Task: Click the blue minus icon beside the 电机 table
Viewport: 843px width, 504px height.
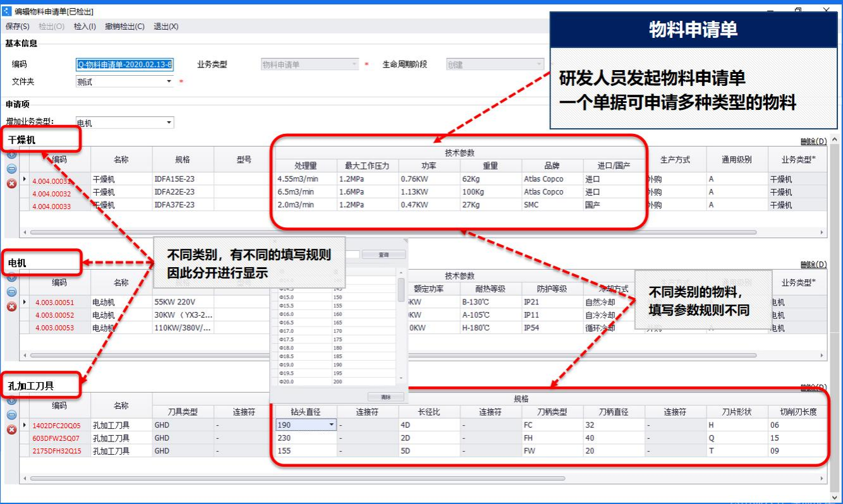Action: pyautogui.click(x=11, y=292)
